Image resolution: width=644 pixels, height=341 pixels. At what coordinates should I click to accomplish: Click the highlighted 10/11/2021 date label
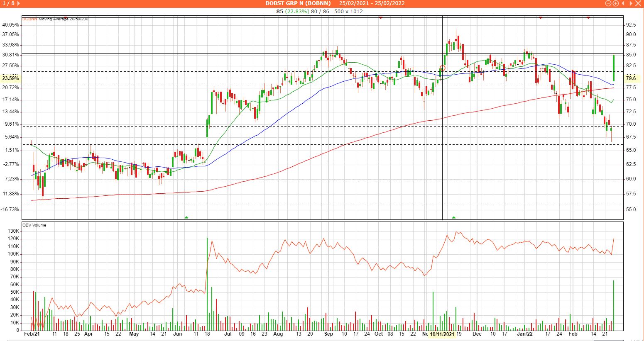442,334
